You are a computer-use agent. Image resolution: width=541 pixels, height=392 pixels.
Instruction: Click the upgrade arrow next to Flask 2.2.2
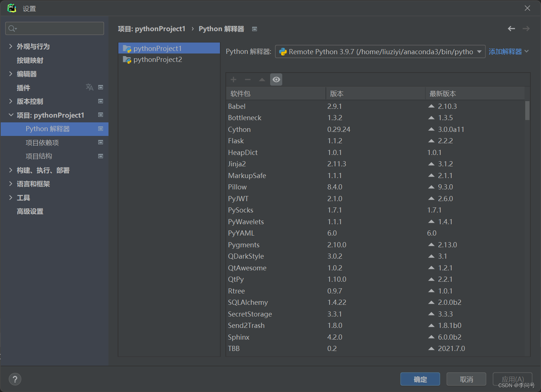coord(431,141)
